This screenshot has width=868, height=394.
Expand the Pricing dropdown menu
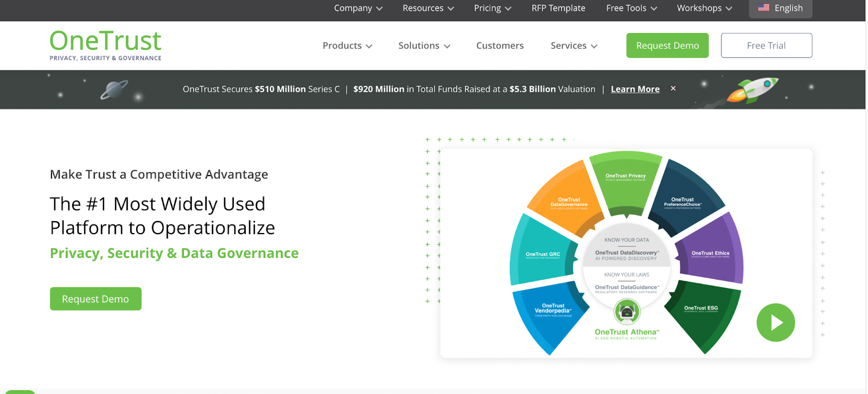coord(493,8)
